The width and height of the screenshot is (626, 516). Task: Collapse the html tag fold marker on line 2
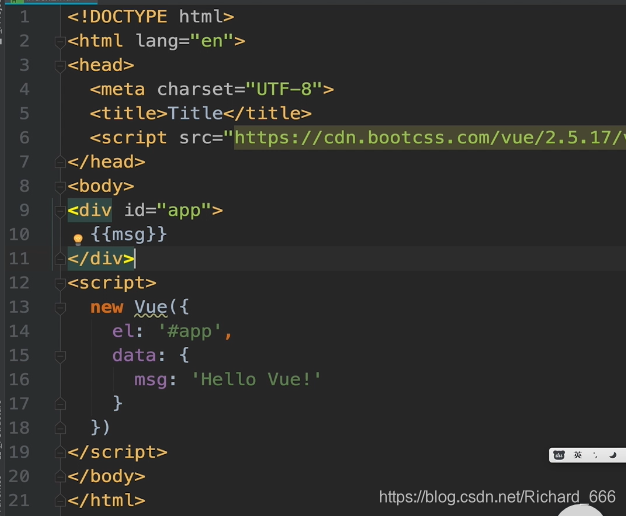[x=60, y=42]
